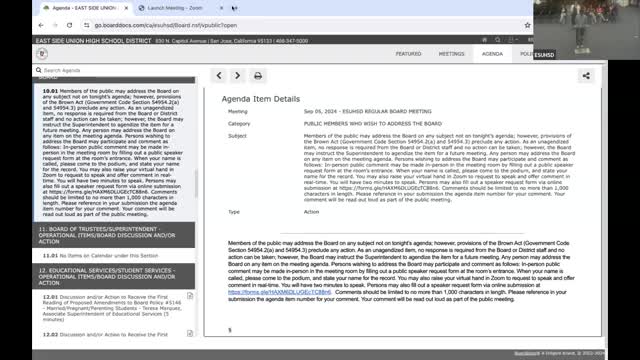640x360 pixels.
Task: Switch to the MEETINGS tab
Action: pyautogui.click(x=451, y=54)
